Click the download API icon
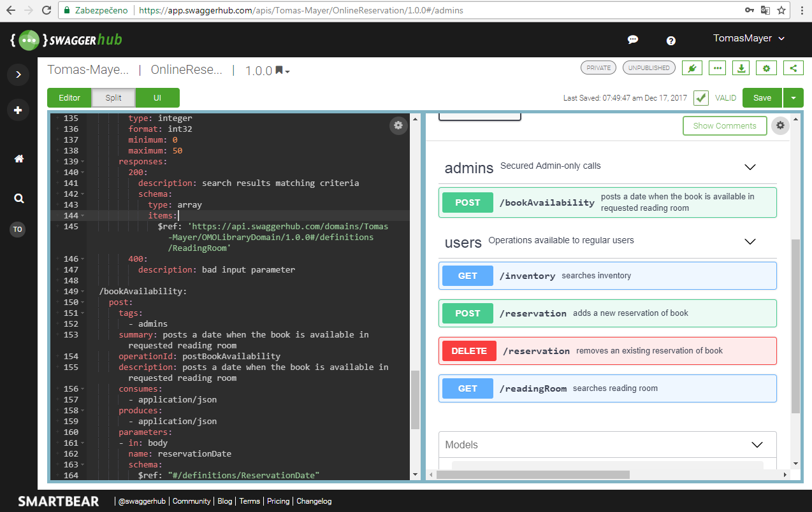Screen dimensions: 812x512 [x=741, y=68]
